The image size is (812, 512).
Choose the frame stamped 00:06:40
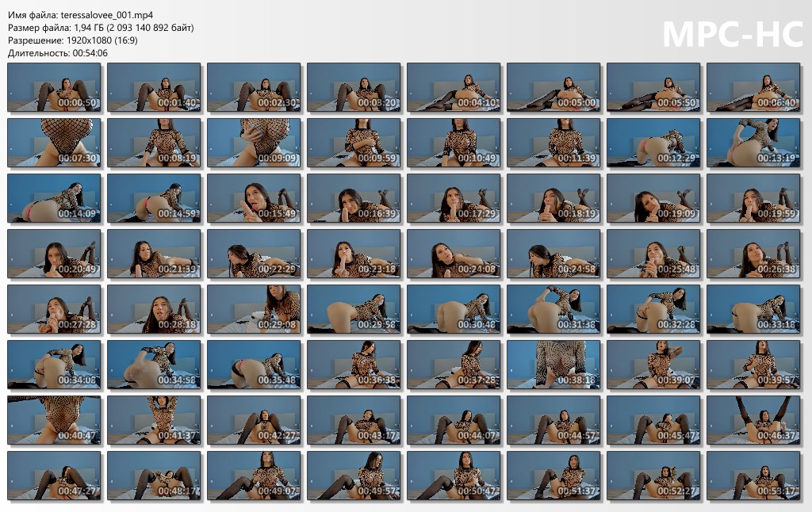[753, 87]
